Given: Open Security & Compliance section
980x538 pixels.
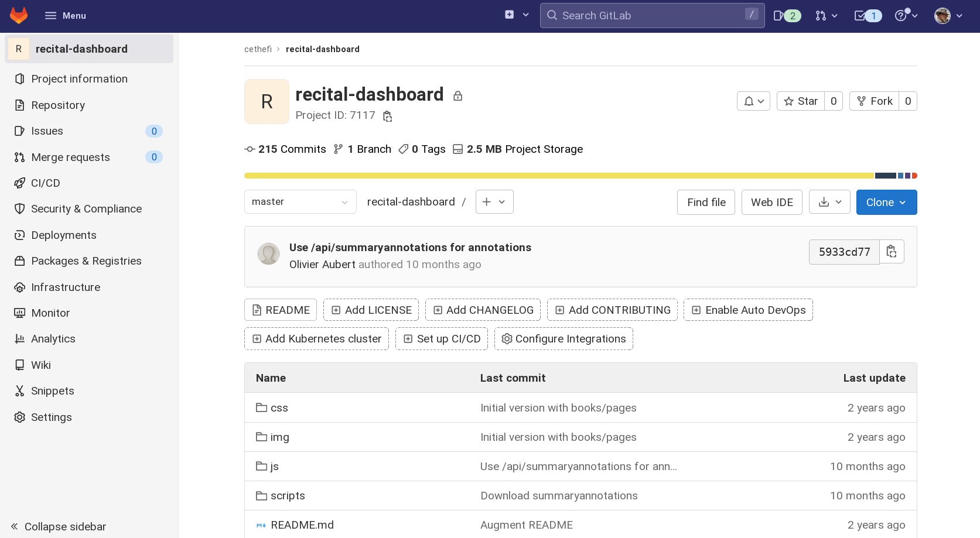Looking at the screenshot, I should pyautogui.click(x=89, y=209).
